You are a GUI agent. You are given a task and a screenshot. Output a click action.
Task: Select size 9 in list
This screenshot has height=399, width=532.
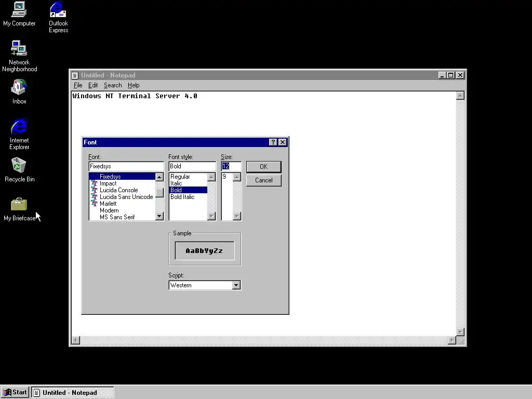coord(227,177)
